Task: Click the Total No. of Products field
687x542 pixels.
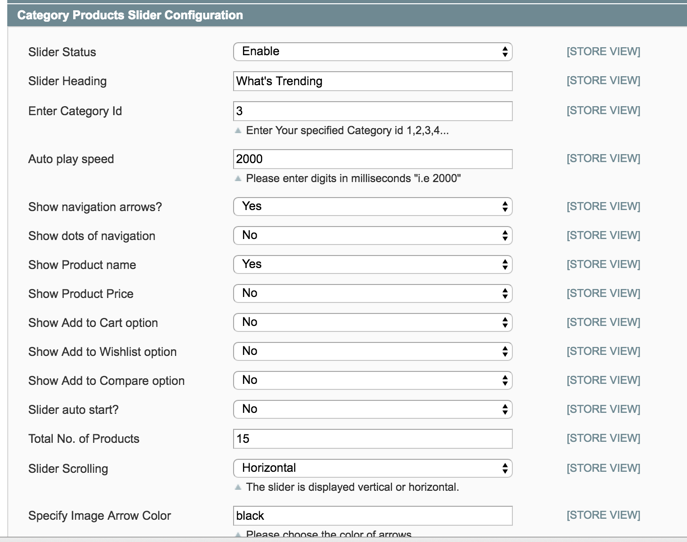Action: [x=372, y=438]
